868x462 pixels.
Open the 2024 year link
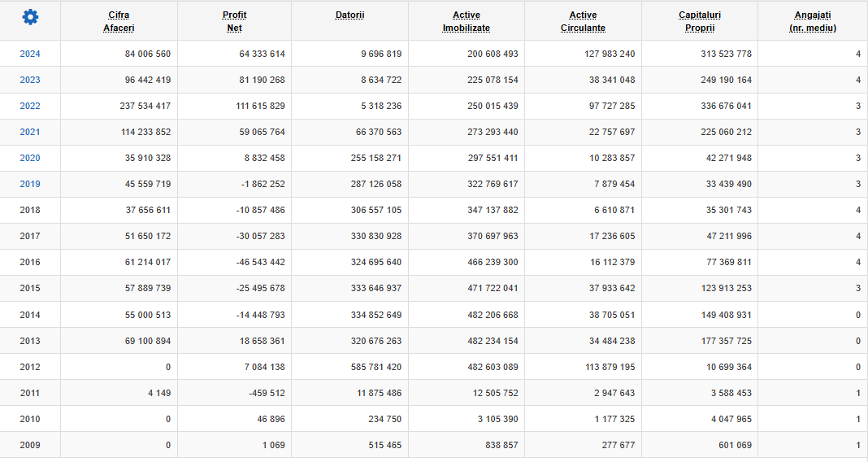pos(30,54)
